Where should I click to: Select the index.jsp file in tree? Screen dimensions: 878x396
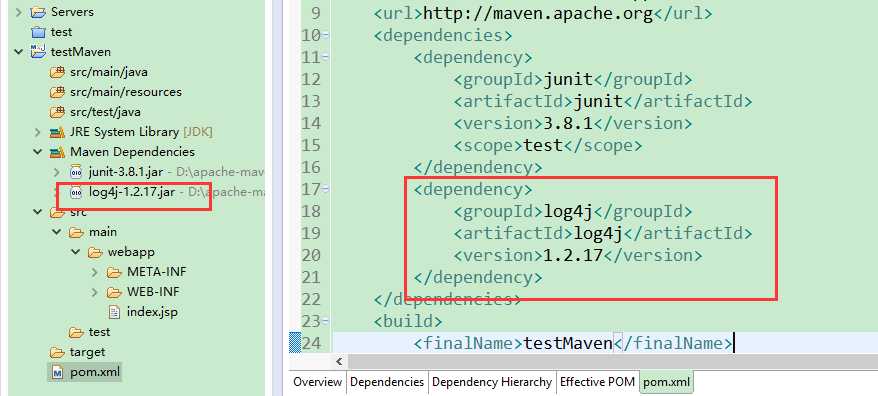pyautogui.click(x=152, y=312)
